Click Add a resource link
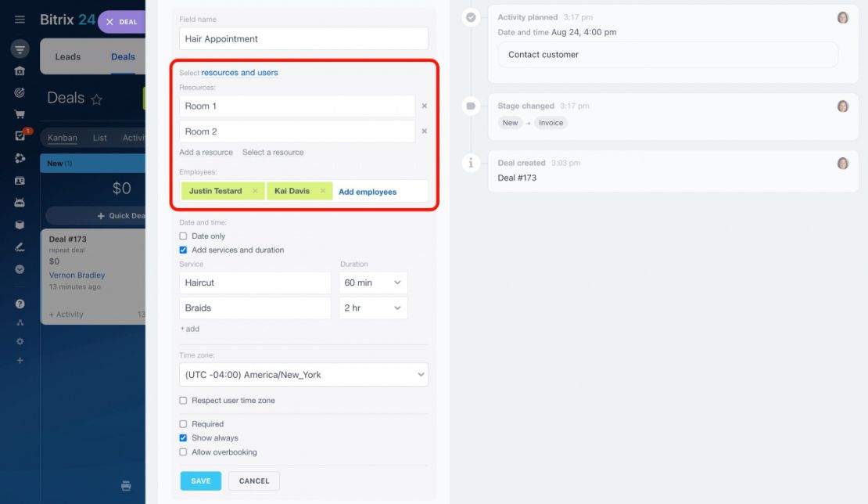The image size is (868, 504). 206,153
